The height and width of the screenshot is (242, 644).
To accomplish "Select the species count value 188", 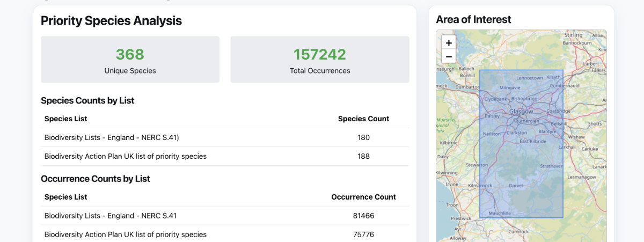I will [x=363, y=156].
